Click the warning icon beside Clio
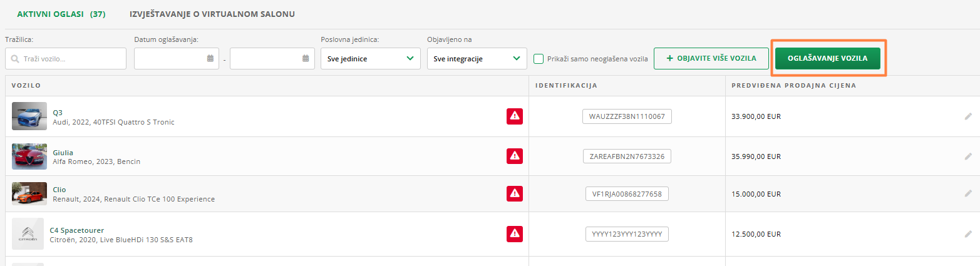 click(515, 193)
